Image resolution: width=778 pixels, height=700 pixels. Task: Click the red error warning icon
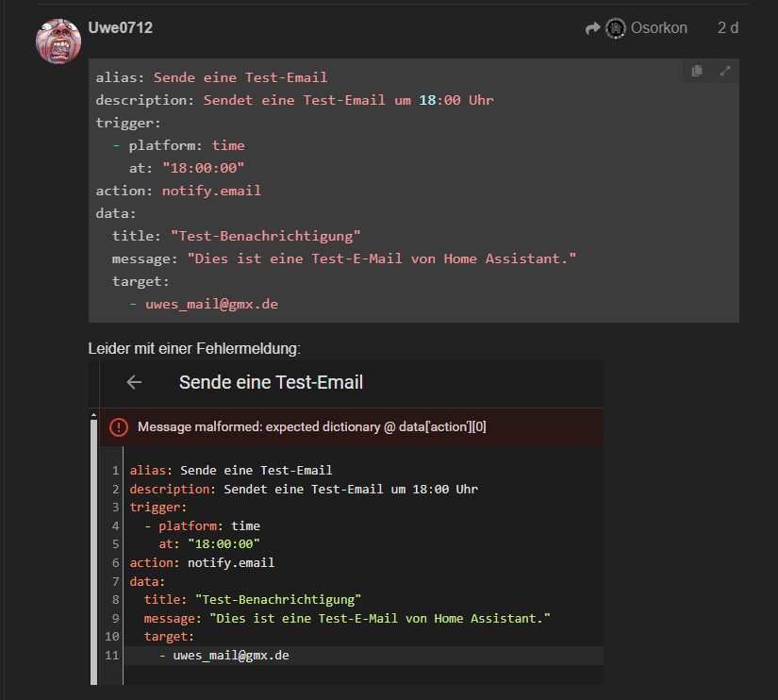(x=119, y=427)
